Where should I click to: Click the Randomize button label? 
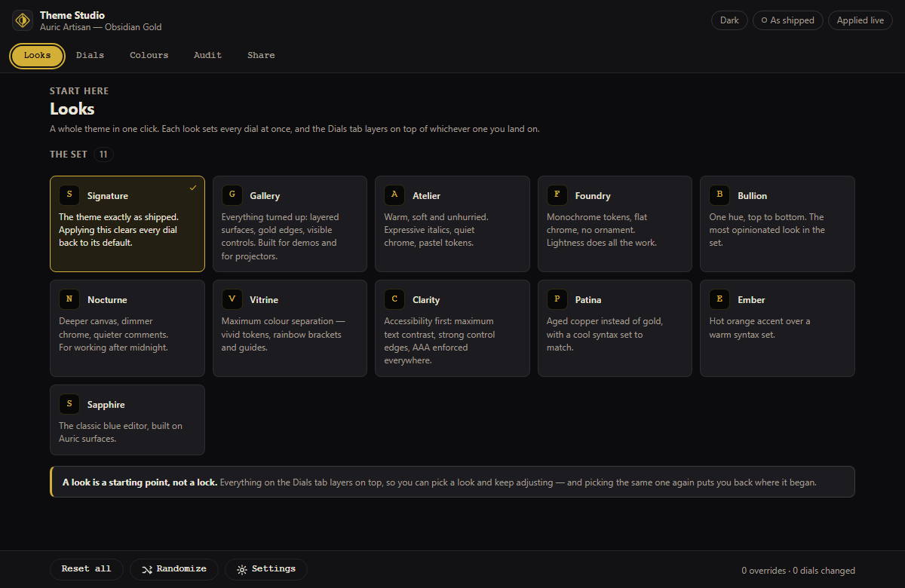click(182, 569)
